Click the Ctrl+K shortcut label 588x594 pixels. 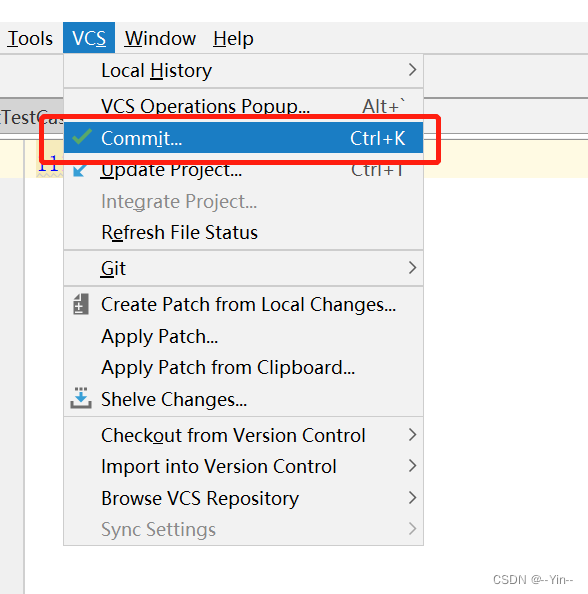click(377, 138)
